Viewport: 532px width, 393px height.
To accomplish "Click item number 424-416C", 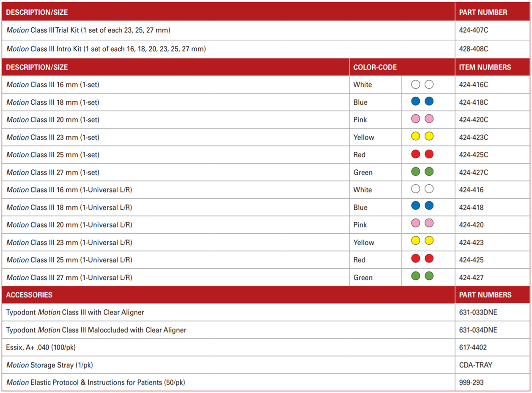I will pyautogui.click(x=474, y=85).
